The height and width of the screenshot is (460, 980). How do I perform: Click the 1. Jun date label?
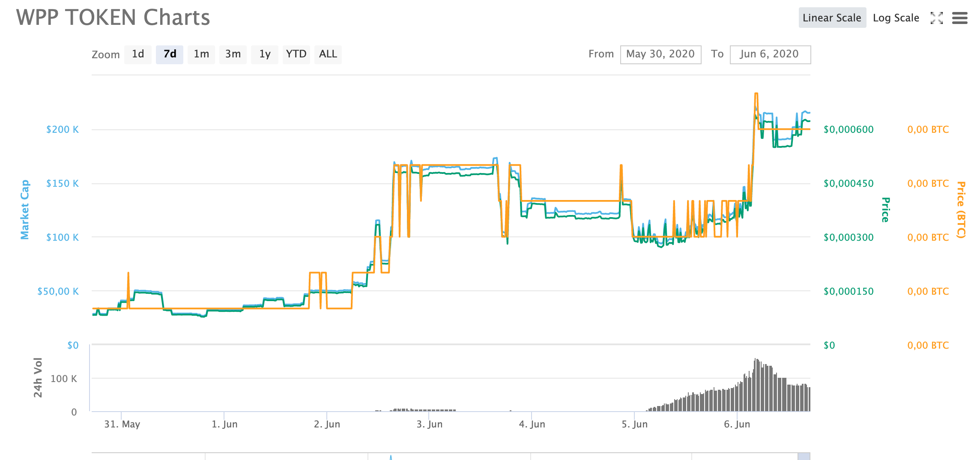224,424
